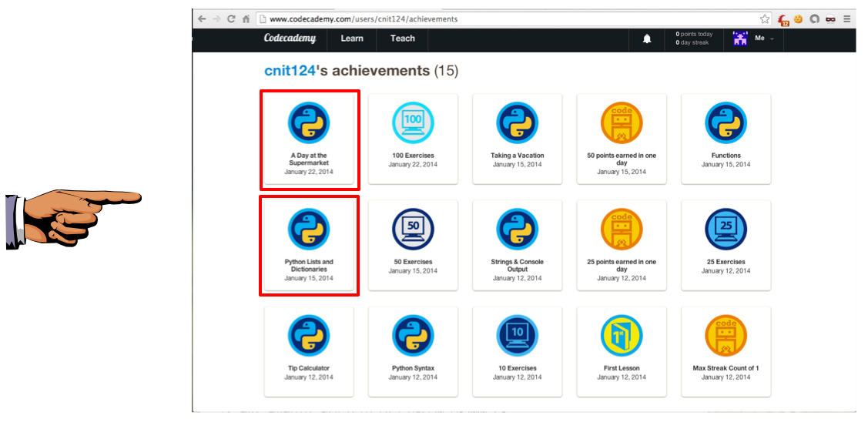The width and height of the screenshot is (868, 429).
Task: Click the date under 25 Exercises
Action: click(726, 270)
